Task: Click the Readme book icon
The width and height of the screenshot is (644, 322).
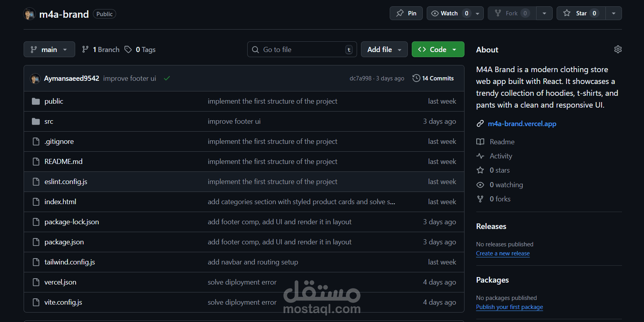Action: tap(480, 142)
